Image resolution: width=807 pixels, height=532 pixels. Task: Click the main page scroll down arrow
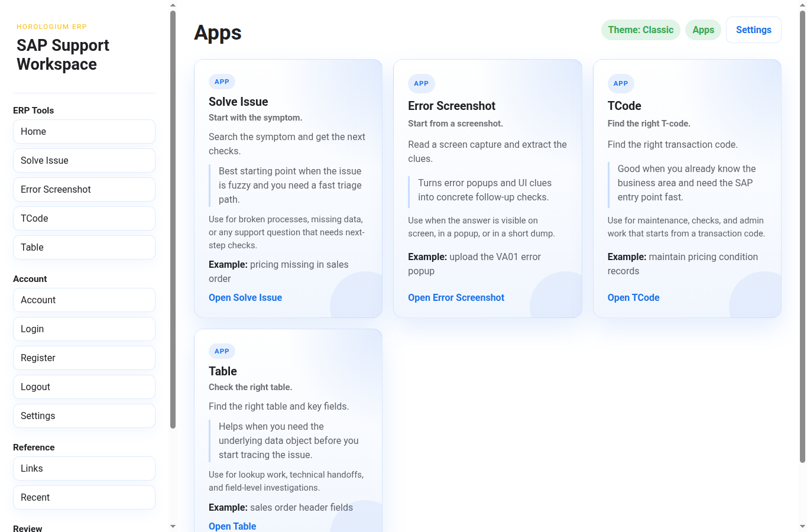(802, 526)
